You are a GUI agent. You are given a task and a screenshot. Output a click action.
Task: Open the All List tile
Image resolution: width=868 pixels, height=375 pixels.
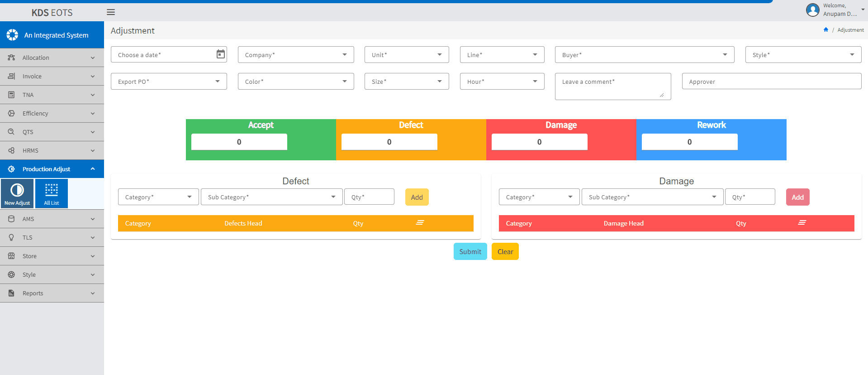[x=52, y=193]
